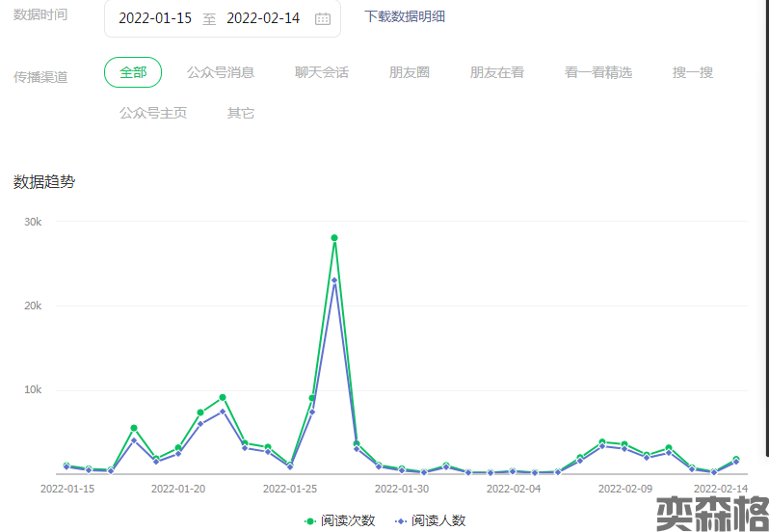Select the 全部 channel filter
The height and width of the screenshot is (532, 769).
coord(133,72)
